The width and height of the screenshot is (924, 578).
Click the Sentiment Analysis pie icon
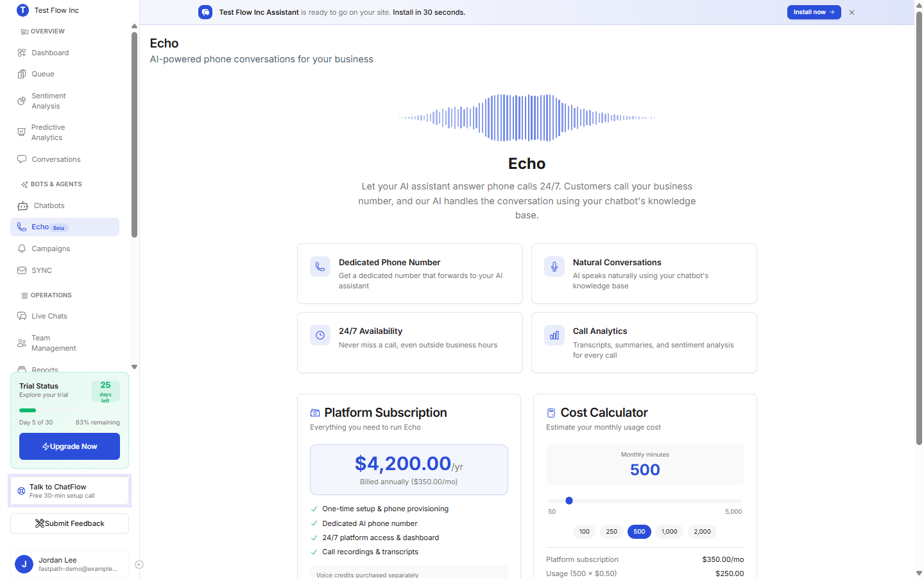tap(22, 101)
